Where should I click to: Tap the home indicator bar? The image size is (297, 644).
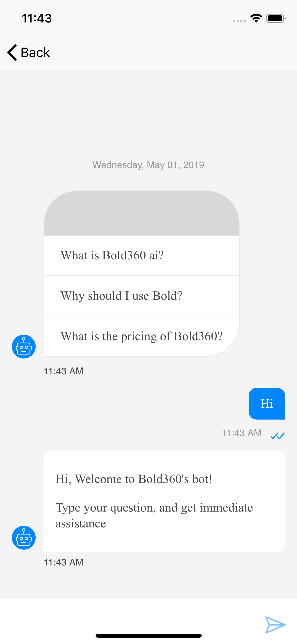point(148,636)
